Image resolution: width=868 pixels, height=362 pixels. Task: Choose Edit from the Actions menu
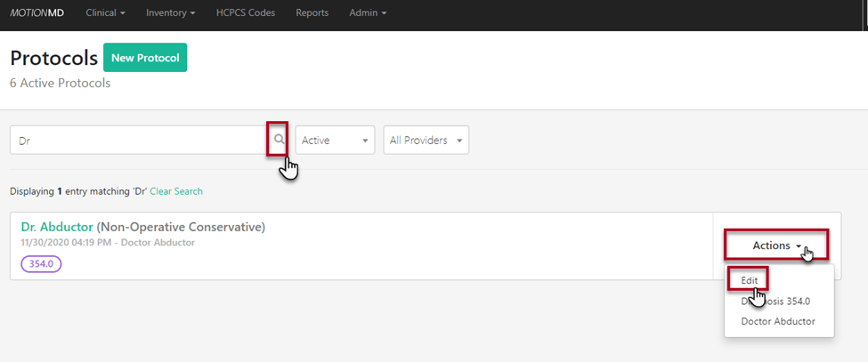(749, 280)
